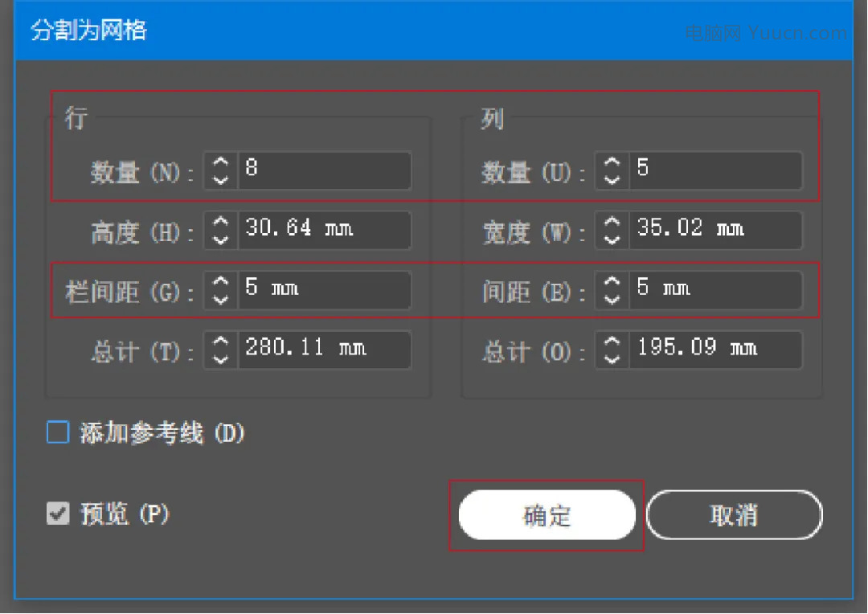
Task: Click the 宽度 (W) label
Action: pyautogui.click(x=534, y=232)
